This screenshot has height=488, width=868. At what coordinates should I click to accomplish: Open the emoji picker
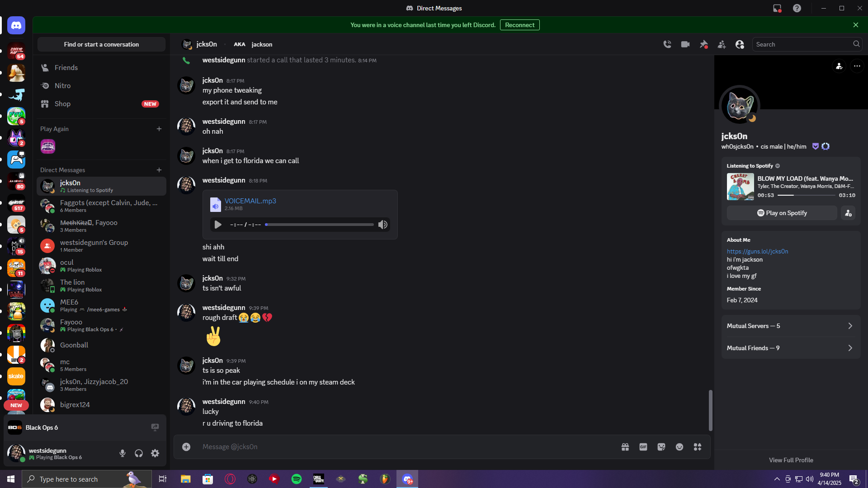(679, 447)
